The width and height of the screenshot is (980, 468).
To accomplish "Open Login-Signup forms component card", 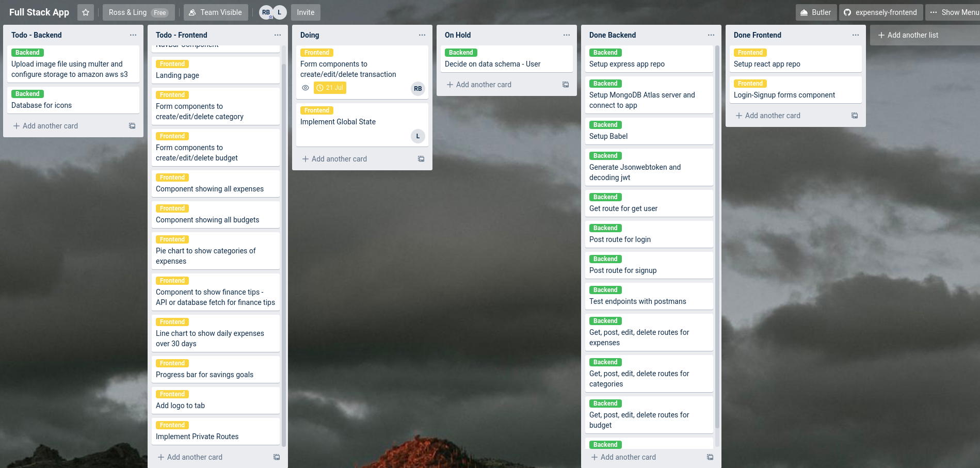I will click(x=796, y=90).
